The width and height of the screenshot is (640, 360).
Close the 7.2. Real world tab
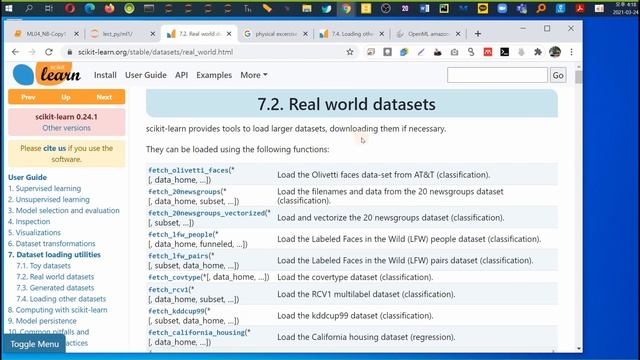[229, 34]
